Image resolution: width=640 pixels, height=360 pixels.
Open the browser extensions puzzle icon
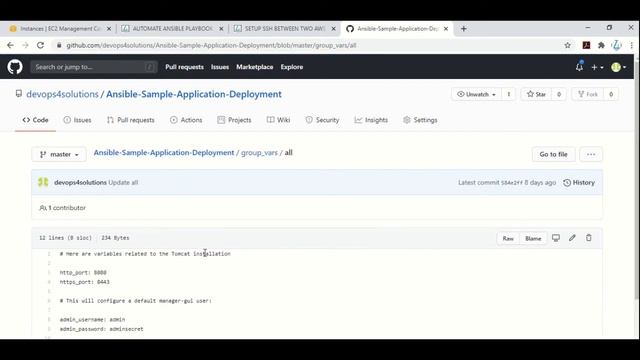[x=601, y=45]
